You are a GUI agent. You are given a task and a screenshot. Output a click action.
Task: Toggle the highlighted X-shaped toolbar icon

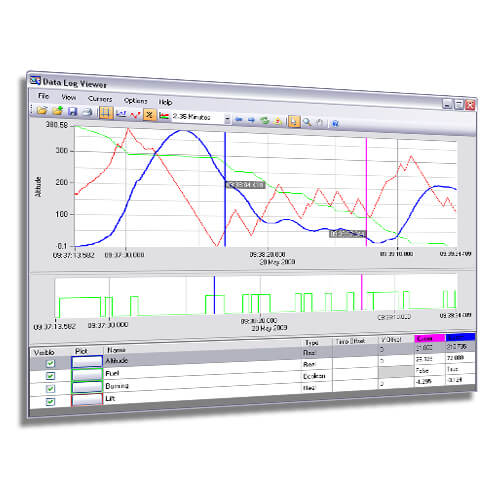(149, 115)
